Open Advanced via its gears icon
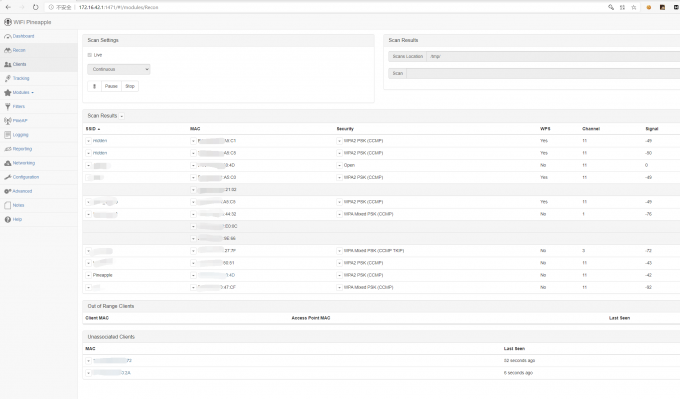 [x=7, y=191]
